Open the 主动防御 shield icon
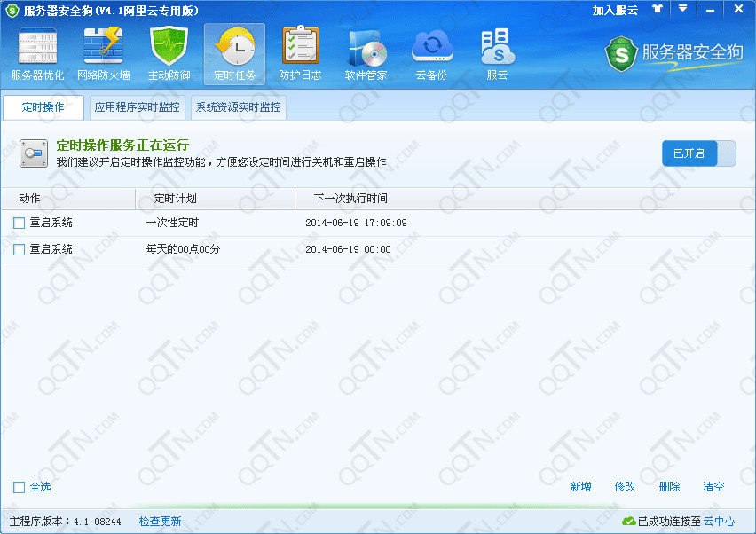756x534 pixels. 169,54
